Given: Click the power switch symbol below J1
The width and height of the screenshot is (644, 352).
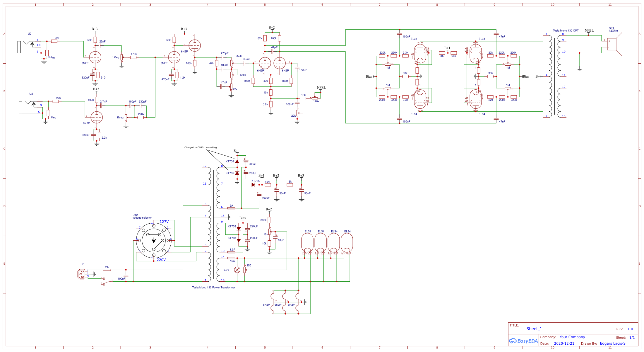Looking at the screenshot, I should (107, 281).
